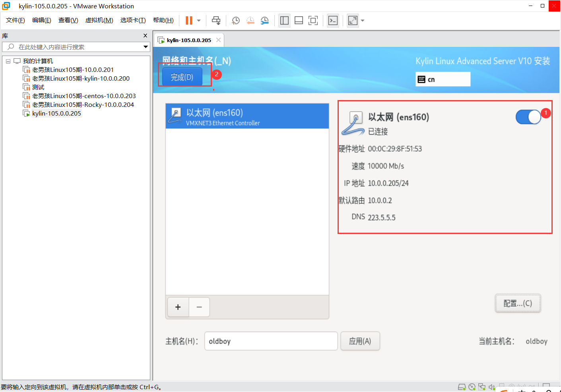The height and width of the screenshot is (392, 561).
Task: Select 老男孩Linux105期-centos-10.0.0.203 VM
Action: click(x=84, y=96)
